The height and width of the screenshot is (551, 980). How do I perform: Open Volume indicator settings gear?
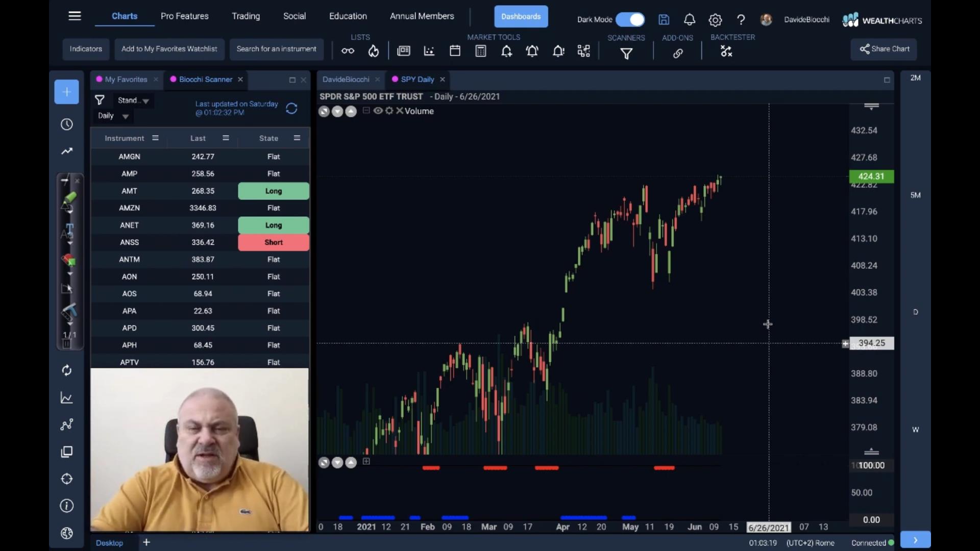tap(389, 111)
